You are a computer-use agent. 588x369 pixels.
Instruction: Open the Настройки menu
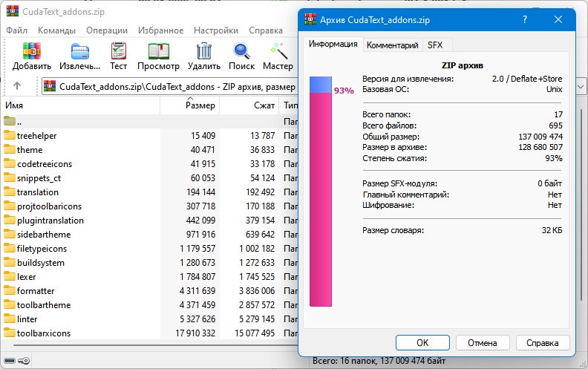point(216,30)
